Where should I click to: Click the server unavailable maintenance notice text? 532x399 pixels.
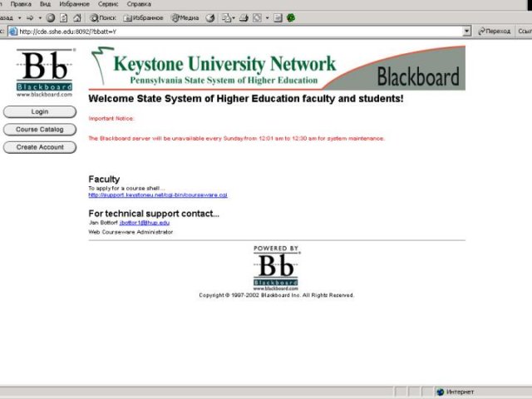pyautogui.click(x=236, y=139)
